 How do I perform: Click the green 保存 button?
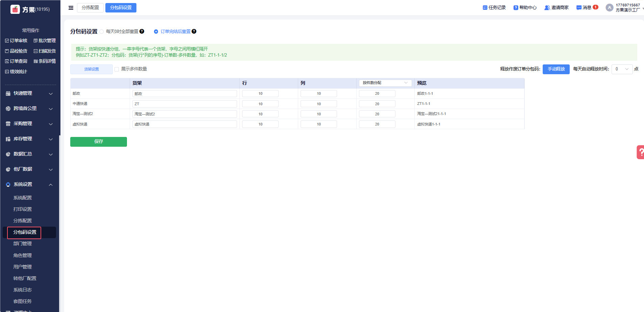point(99,142)
